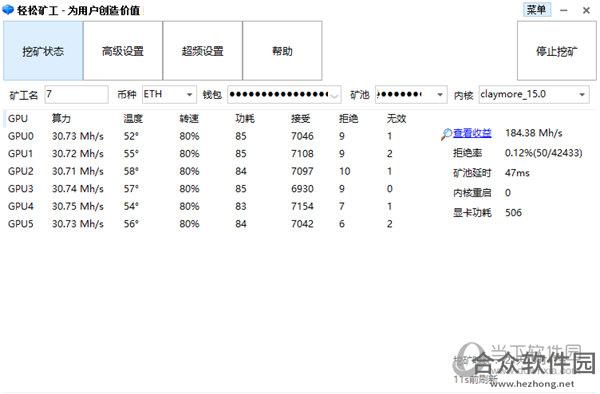The height and width of the screenshot is (394, 600).
Task: Click the 拒绝率 label
Action: tap(467, 153)
